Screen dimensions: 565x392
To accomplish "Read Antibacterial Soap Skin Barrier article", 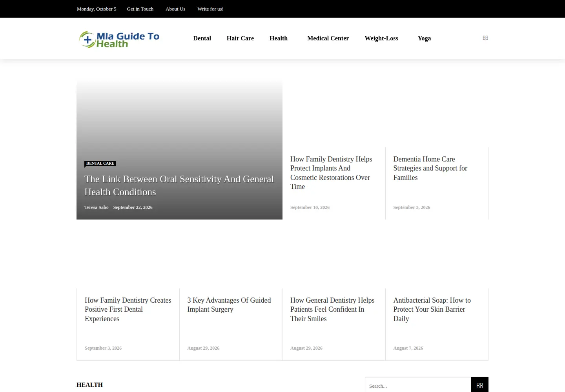I will [432, 309].
